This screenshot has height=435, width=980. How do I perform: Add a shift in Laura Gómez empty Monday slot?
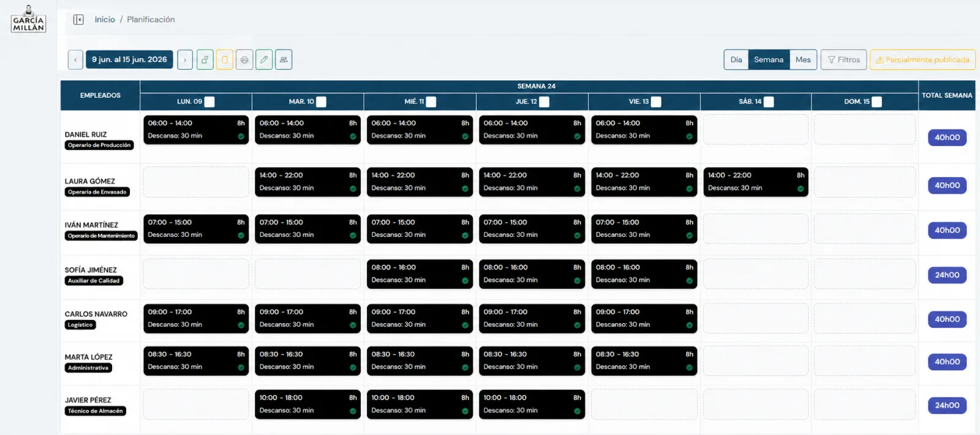(196, 182)
